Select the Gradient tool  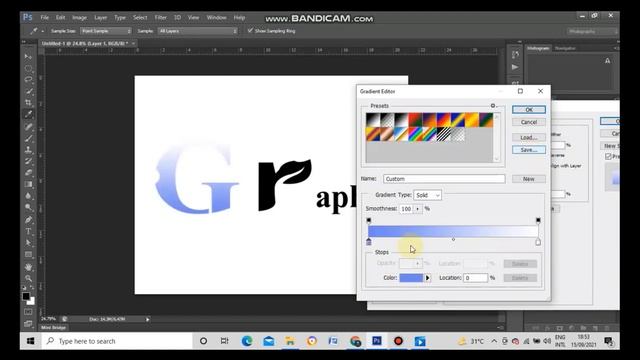pos(28,184)
